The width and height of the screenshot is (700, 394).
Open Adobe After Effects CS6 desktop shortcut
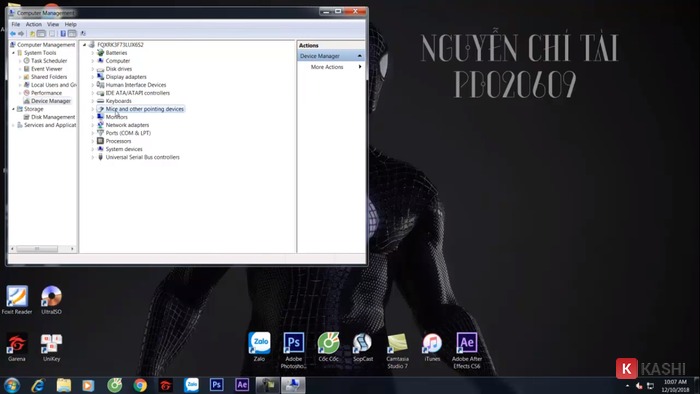467,350
